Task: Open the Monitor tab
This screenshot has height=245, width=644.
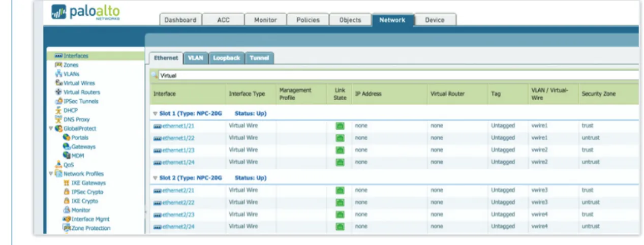Action: (x=265, y=20)
